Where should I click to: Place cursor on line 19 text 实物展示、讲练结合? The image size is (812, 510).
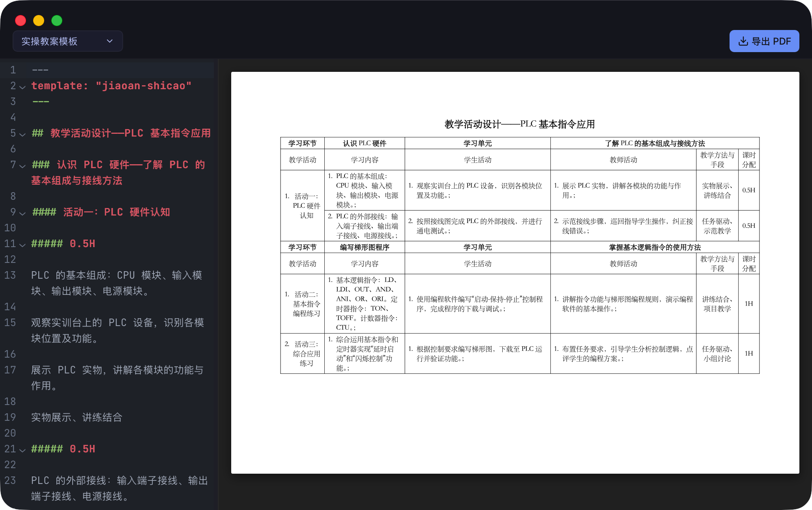77,418
